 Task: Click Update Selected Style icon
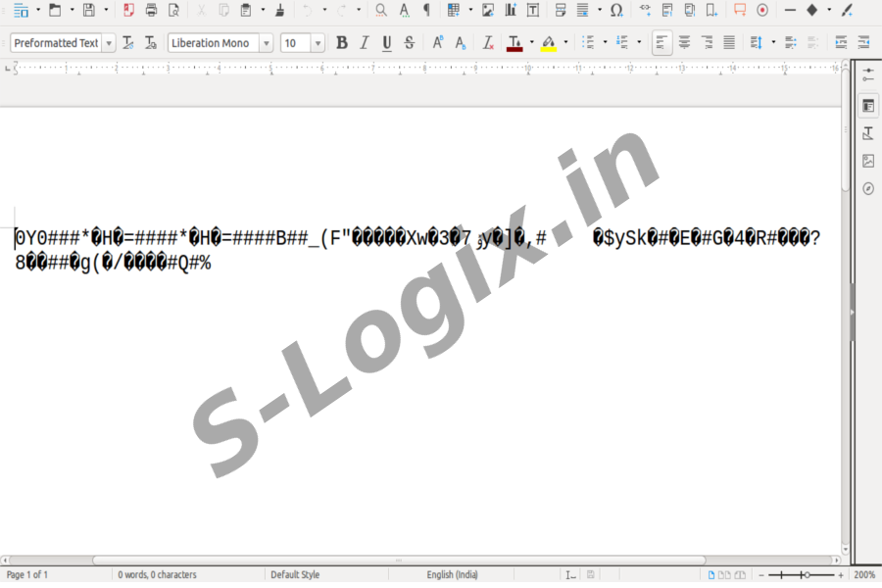coord(128,43)
